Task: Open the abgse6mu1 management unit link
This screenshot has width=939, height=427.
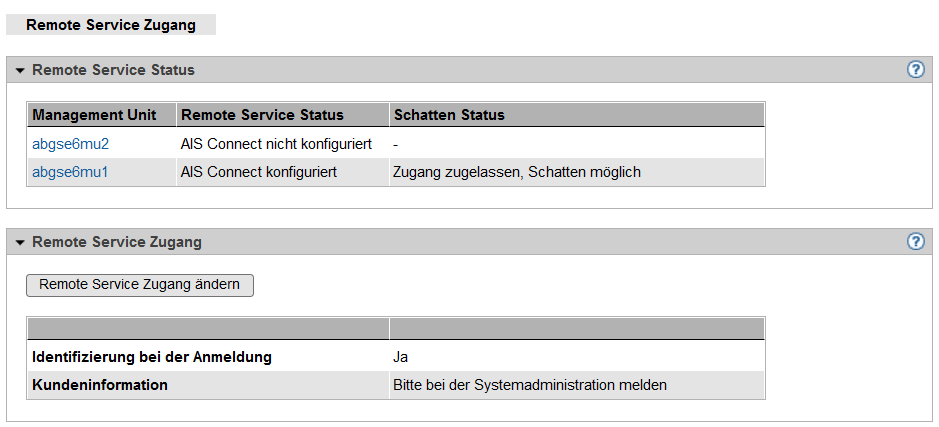Action: [70, 172]
